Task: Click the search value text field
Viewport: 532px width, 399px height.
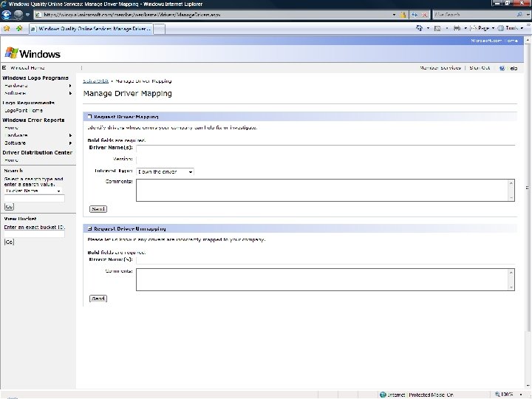Action: pos(34,199)
